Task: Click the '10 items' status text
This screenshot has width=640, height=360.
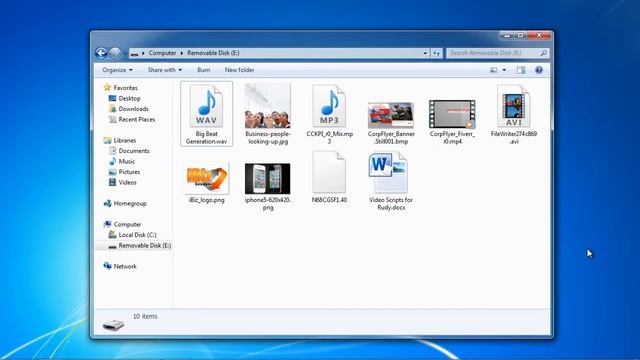Action: 145,316
